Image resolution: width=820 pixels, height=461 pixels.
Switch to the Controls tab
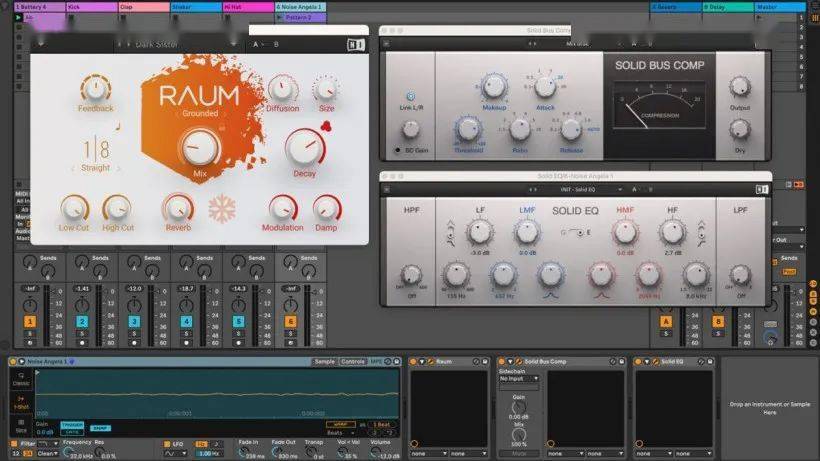pos(353,361)
